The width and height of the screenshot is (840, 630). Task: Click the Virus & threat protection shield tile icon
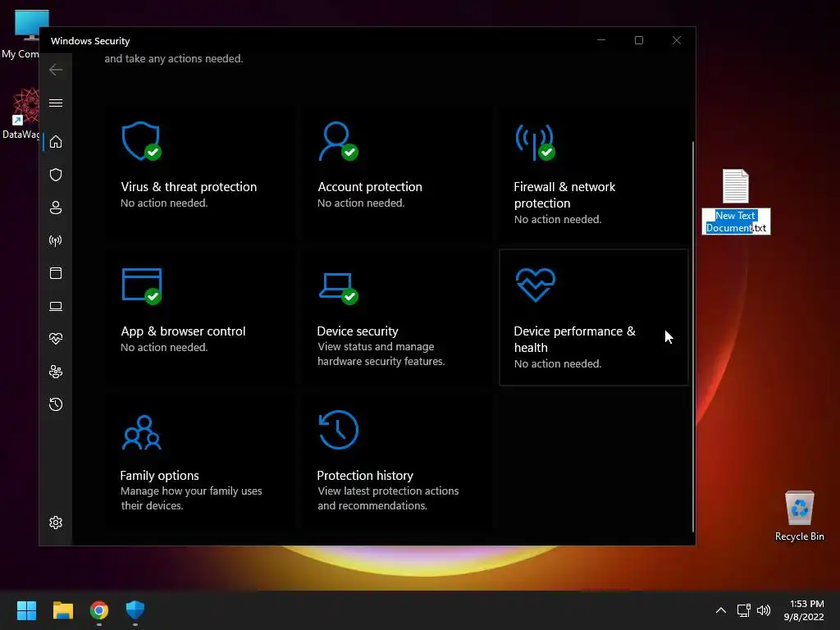(141, 141)
